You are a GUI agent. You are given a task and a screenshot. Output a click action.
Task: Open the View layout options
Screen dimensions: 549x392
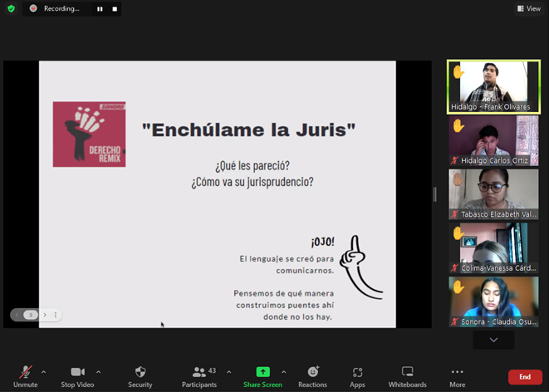tap(529, 8)
